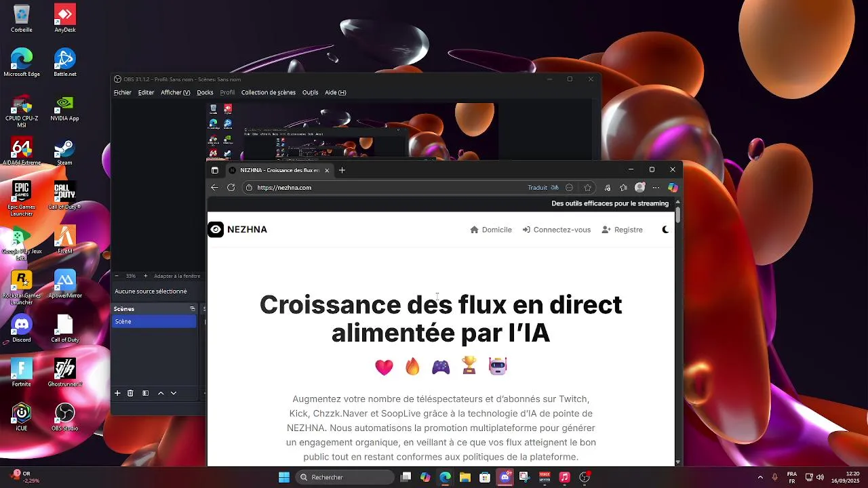Click the NEZHNA logo
868x488 pixels.
[237, 230]
